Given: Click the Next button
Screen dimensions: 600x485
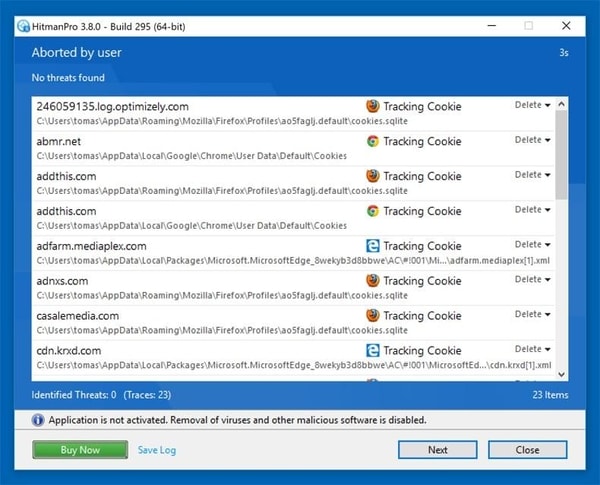Looking at the screenshot, I should (437, 450).
